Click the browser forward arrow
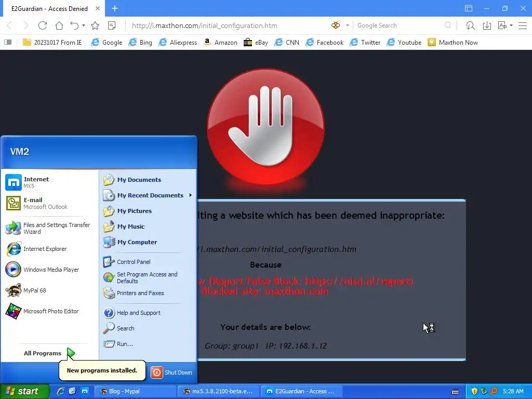The height and width of the screenshot is (399, 532). pos(26,25)
